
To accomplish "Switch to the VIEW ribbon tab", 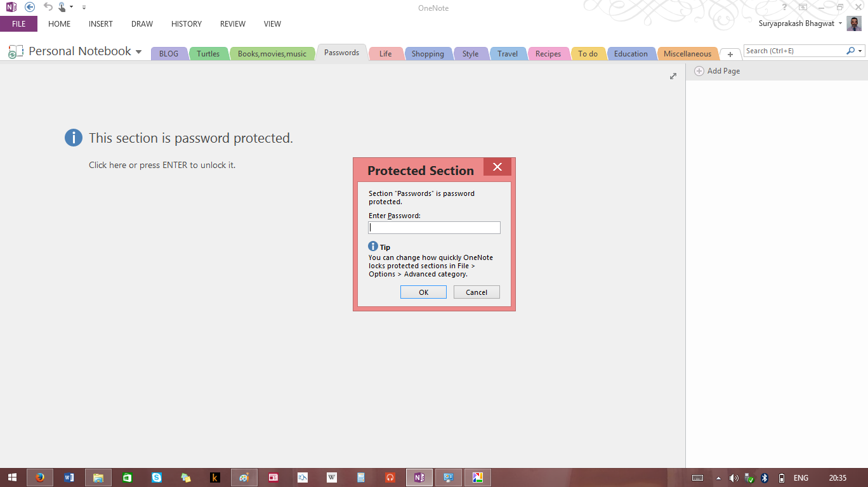I will (272, 24).
